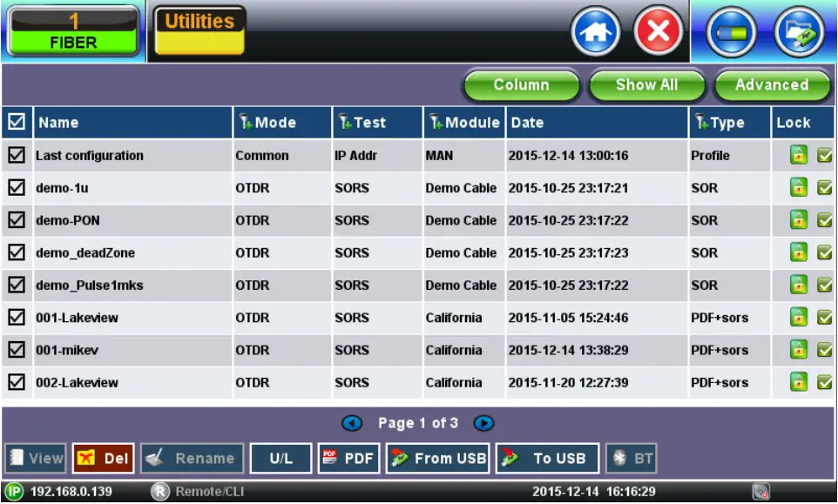Toggle lock icon for demo_deadZone
The width and height of the screenshot is (838, 504).
click(799, 252)
